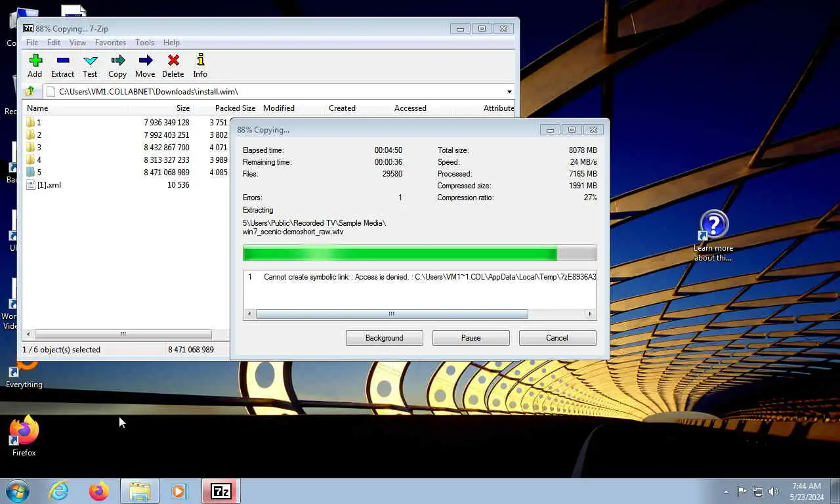Image resolution: width=840 pixels, height=504 pixels.
Task: Open Windows Explorer from taskbar
Action: pyautogui.click(x=140, y=491)
